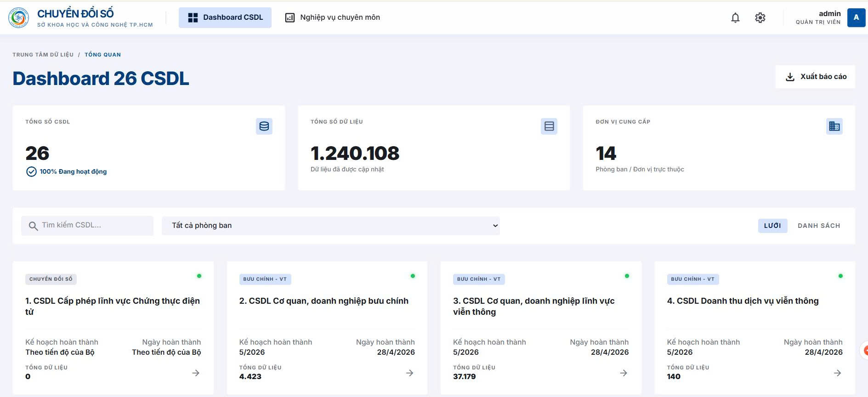This screenshot has height=397, width=868.
Task: Open CSDL lĩnh vực viễn thông card arrow
Action: [x=624, y=373]
